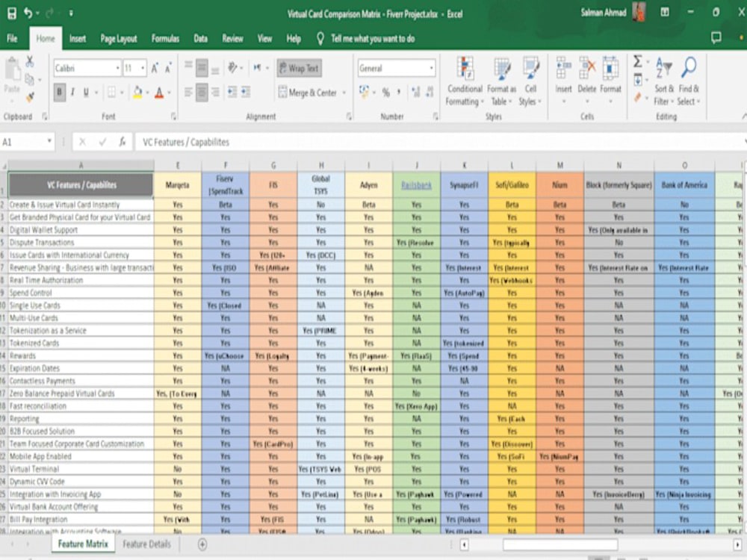747x560 pixels.
Task: Open the Feature Details sheet tab
Action: pyautogui.click(x=146, y=544)
